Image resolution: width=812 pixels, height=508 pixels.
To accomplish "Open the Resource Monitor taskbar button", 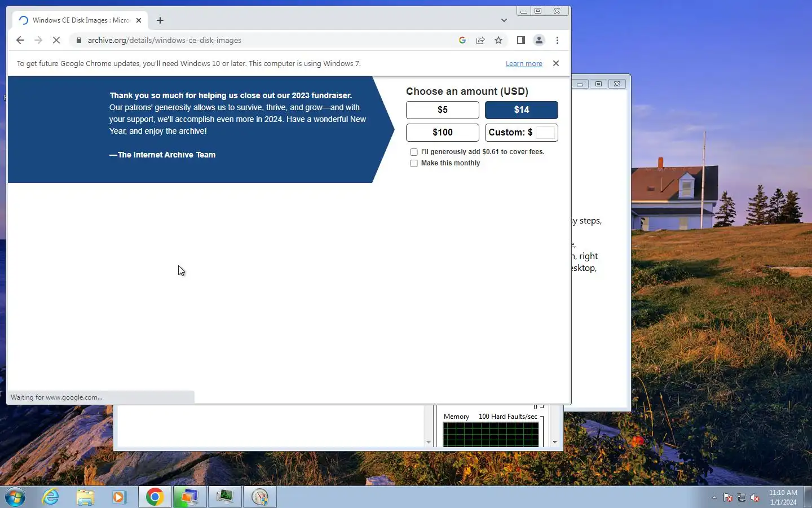I will pyautogui.click(x=225, y=497).
